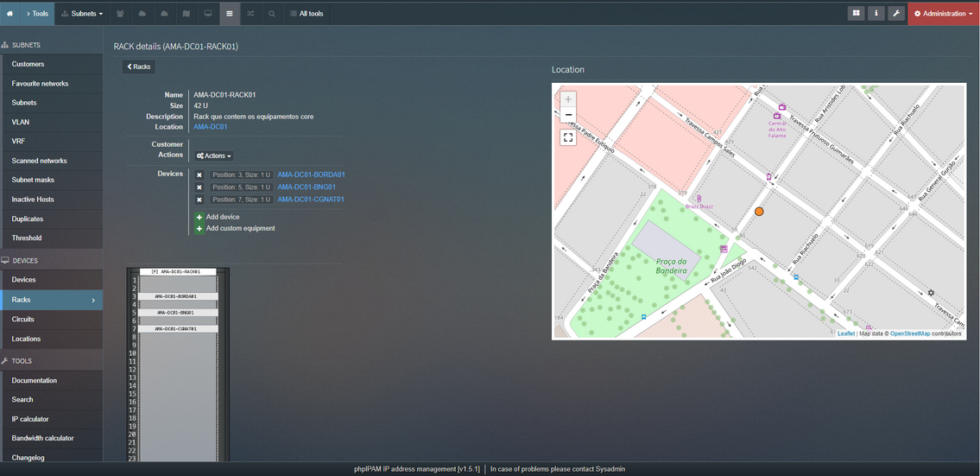
Task: Click the wrench tools icon at top right
Action: click(x=896, y=13)
